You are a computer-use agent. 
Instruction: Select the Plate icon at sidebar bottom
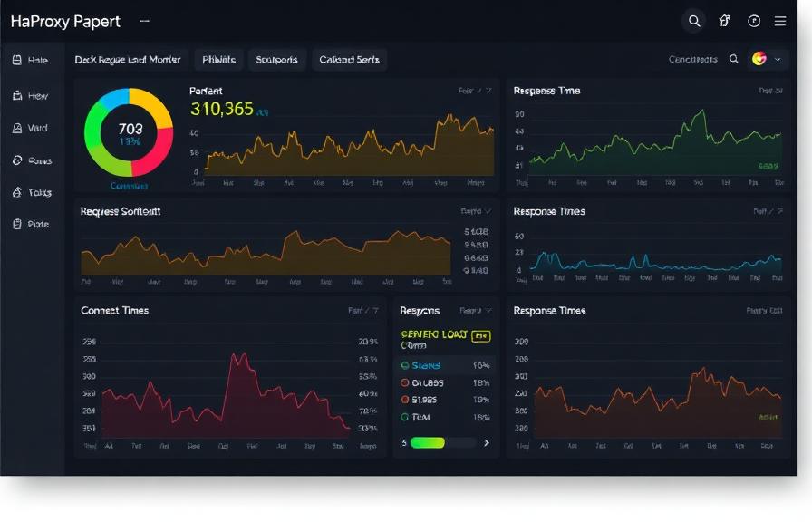tap(20, 223)
